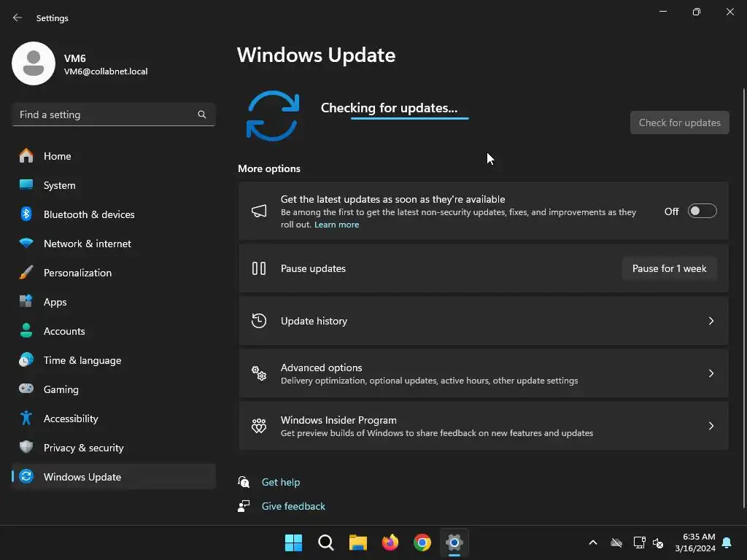Image resolution: width=747 pixels, height=560 pixels.
Task: Select Accessibility in the sidebar
Action: [113, 418]
